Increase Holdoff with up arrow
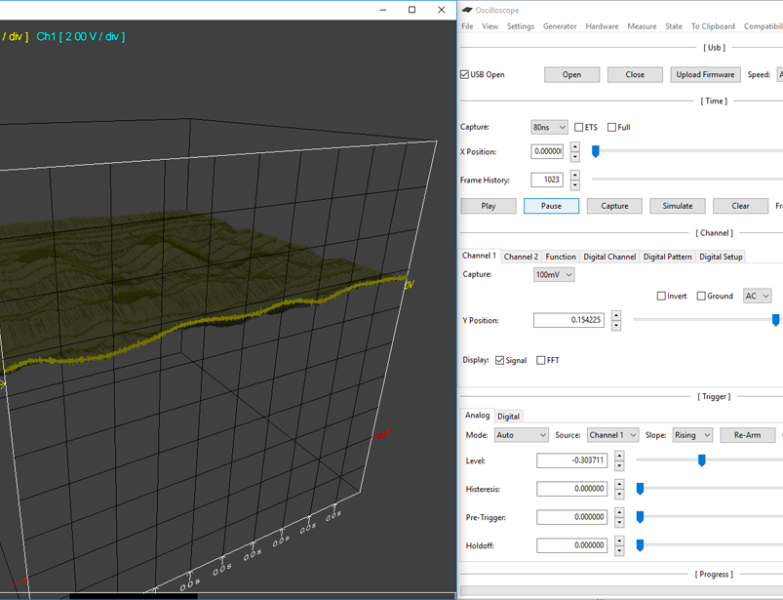The image size is (783, 600). point(619,541)
